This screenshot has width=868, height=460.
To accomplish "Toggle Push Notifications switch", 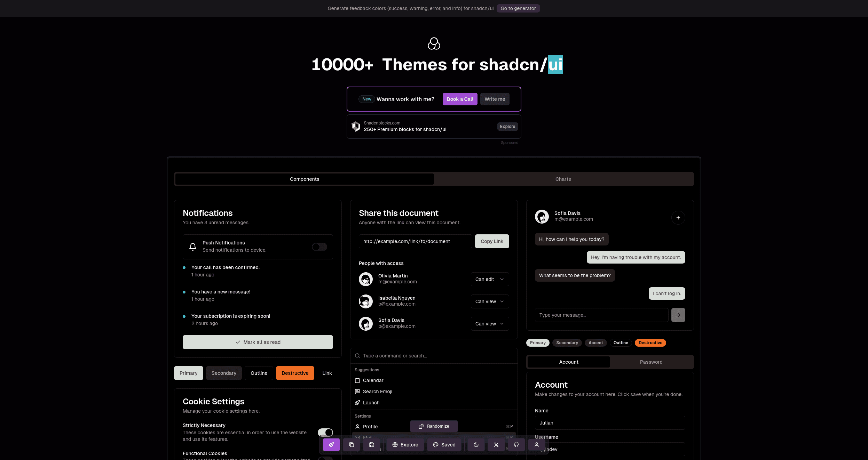I will point(319,247).
